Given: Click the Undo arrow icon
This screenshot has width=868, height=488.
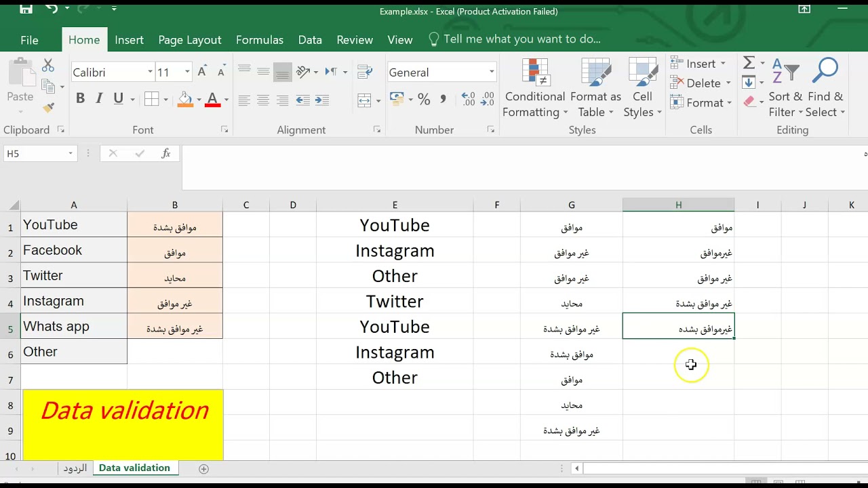Looking at the screenshot, I should point(52,9).
